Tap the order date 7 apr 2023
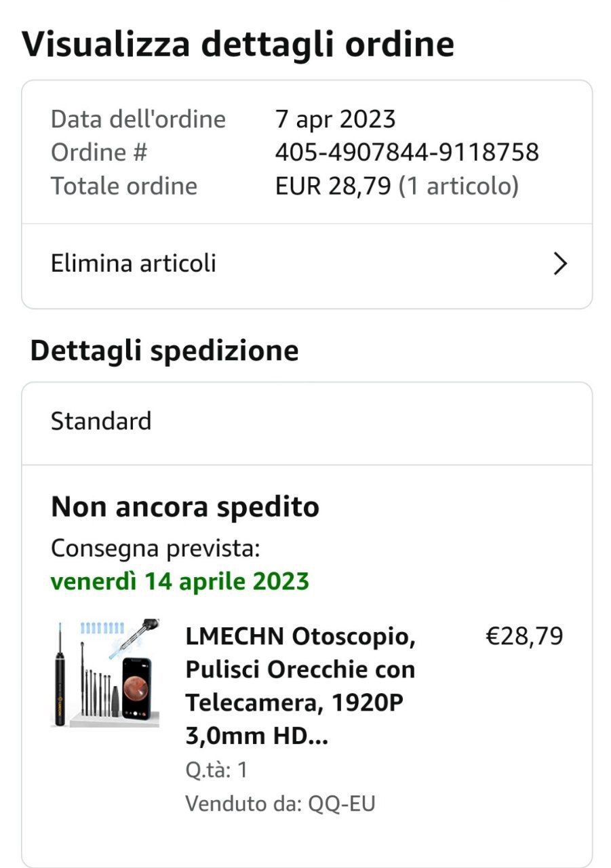 pos(335,119)
